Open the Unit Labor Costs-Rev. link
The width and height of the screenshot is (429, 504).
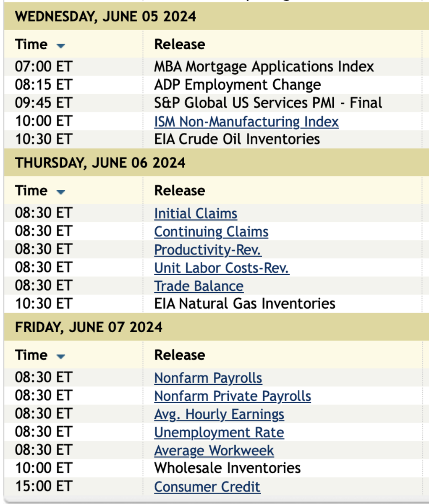222,268
